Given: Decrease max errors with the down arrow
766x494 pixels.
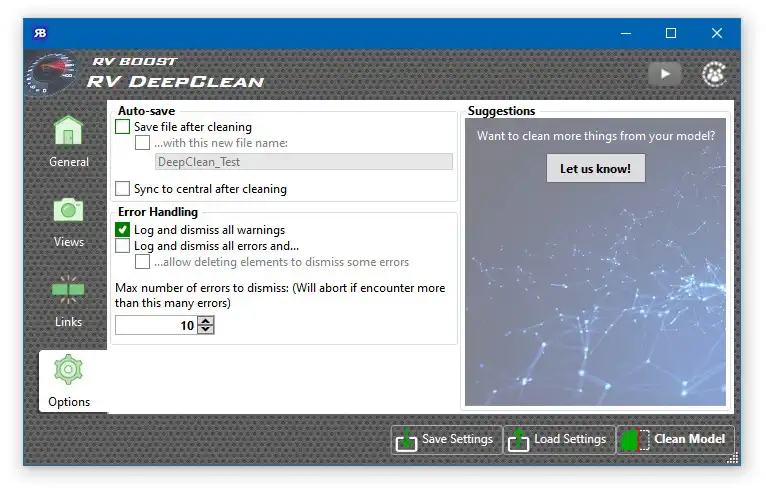Looking at the screenshot, I should [x=206, y=329].
